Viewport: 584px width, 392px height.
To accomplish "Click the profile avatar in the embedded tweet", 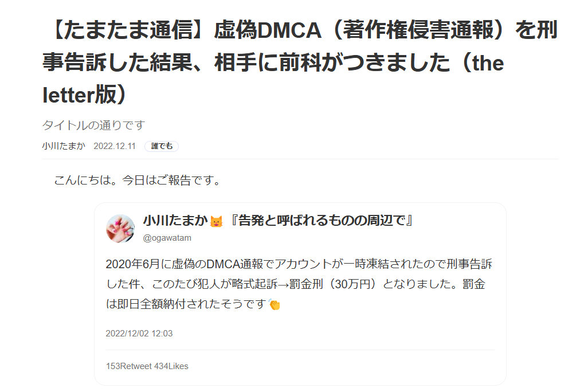I will tap(120, 229).
